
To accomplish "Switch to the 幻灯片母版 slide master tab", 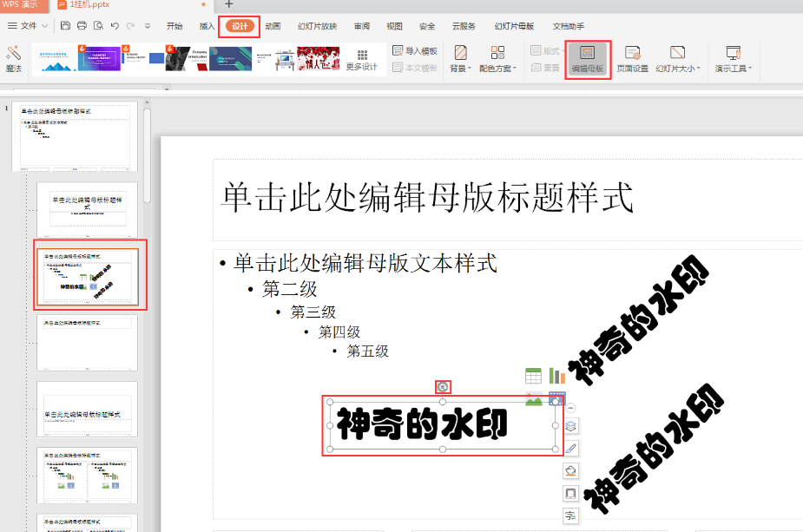I will [514, 26].
